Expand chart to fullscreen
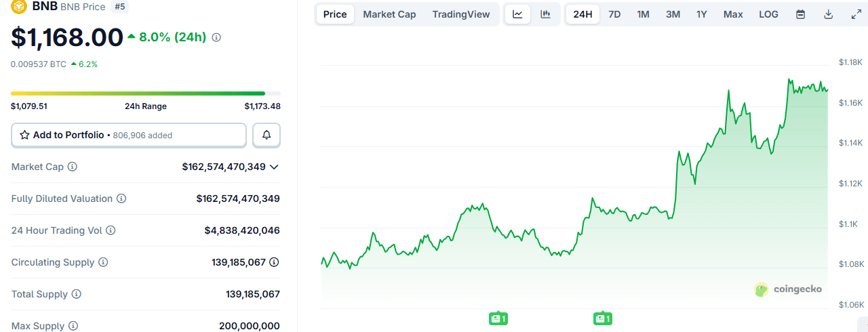The image size is (868, 332). click(855, 14)
